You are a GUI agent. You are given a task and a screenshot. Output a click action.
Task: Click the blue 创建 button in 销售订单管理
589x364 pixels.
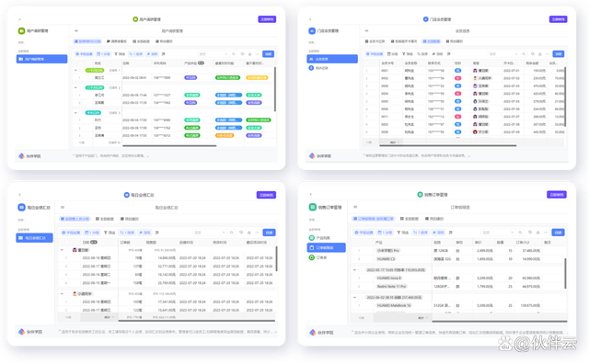tap(559, 233)
